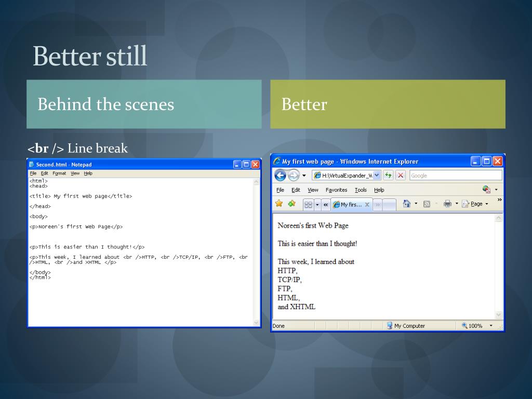Click the Google search box
Screen dimensions: 532x399
(x=456, y=176)
